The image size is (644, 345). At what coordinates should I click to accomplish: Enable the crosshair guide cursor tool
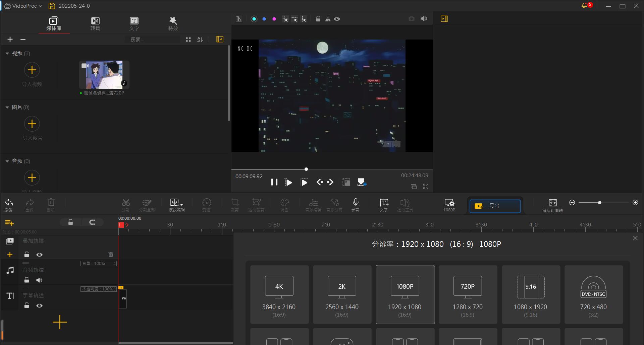(285, 19)
